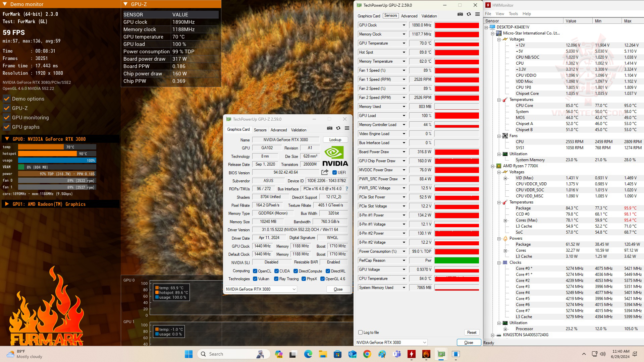Toggle the Log to file checkbox

tap(361, 333)
